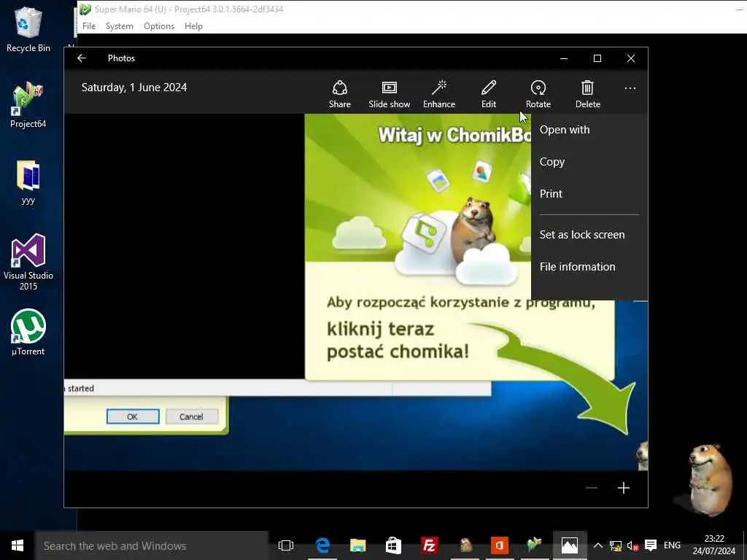Click the hamster mascot on the desktop

click(x=708, y=478)
